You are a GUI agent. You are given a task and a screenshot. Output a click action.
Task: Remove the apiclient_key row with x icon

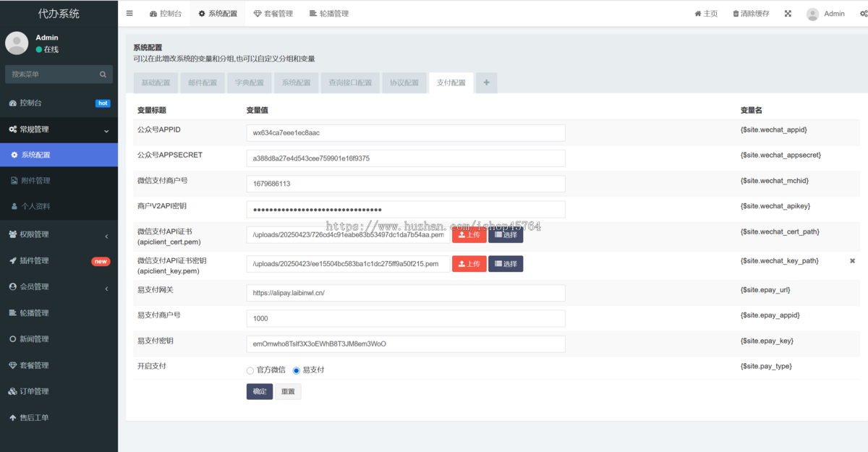[x=852, y=260]
